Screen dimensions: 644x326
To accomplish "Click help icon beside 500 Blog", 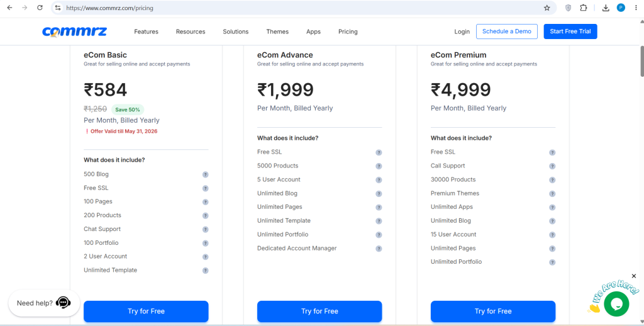I will point(206,175).
